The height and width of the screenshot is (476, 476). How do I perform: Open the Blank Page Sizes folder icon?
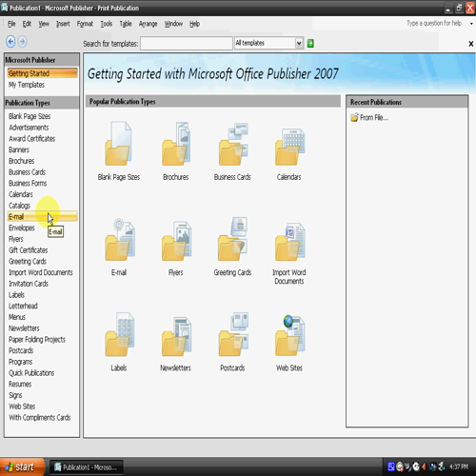click(x=118, y=144)
